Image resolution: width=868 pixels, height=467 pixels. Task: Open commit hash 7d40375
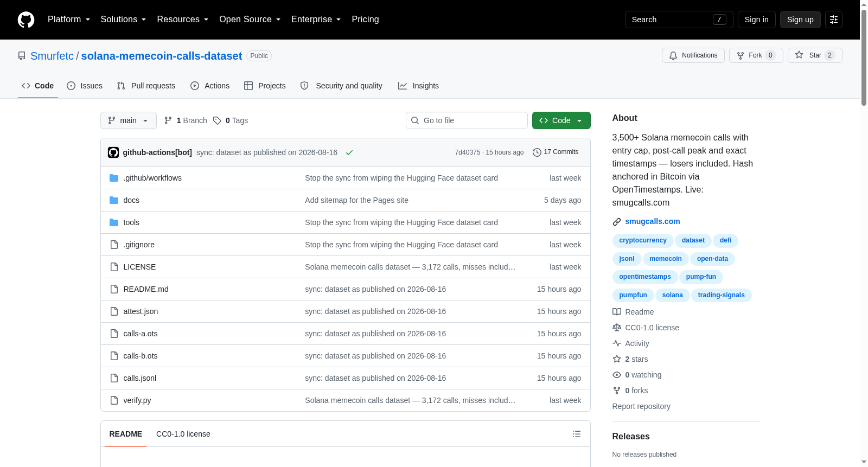468,152
